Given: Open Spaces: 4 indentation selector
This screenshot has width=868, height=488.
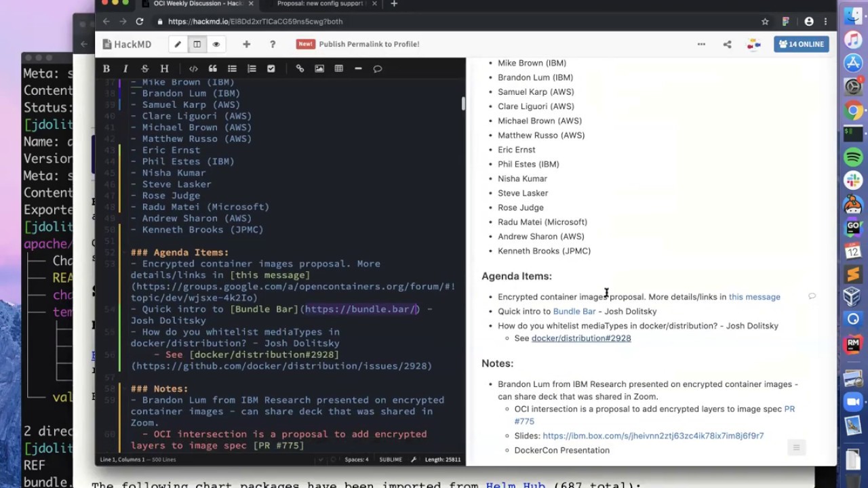Looking at the screenshot, I should (357, 460).
